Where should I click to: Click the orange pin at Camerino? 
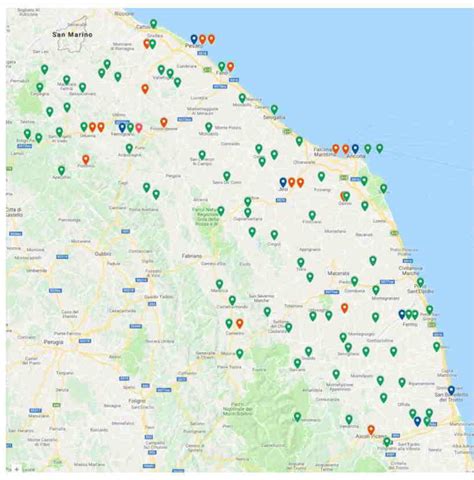point(240,323)
